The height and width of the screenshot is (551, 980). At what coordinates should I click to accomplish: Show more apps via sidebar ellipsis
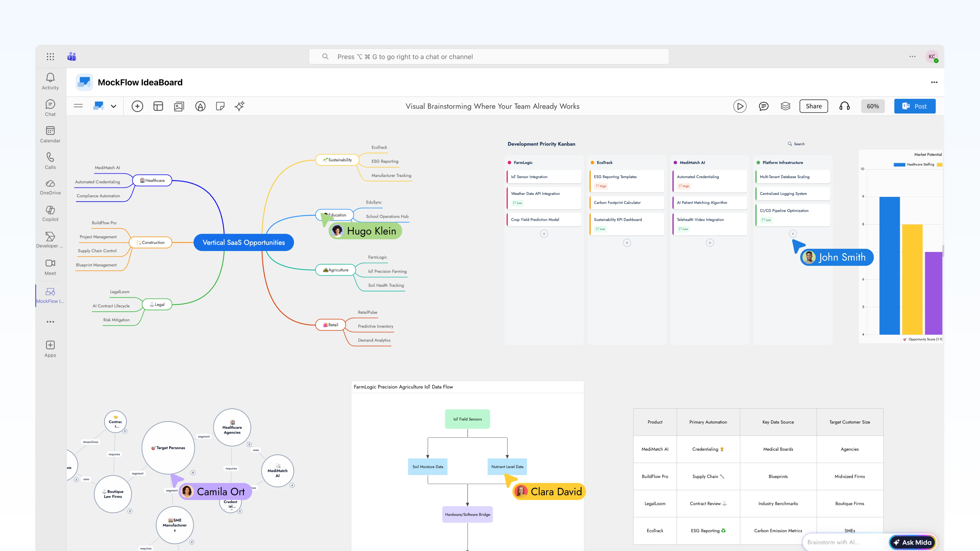50,322
